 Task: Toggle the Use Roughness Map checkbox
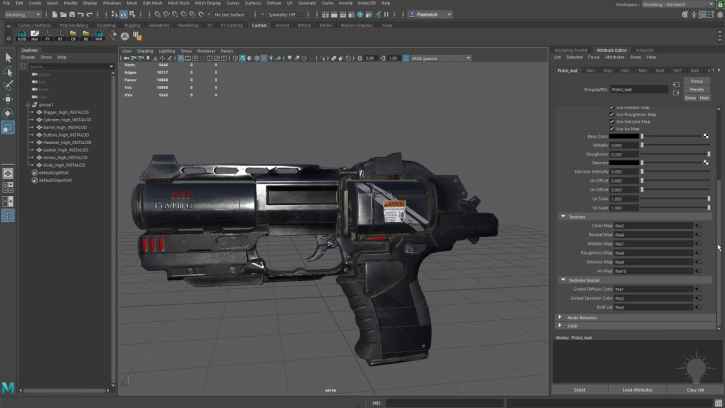pyautogui.click(x=612, y=114)
